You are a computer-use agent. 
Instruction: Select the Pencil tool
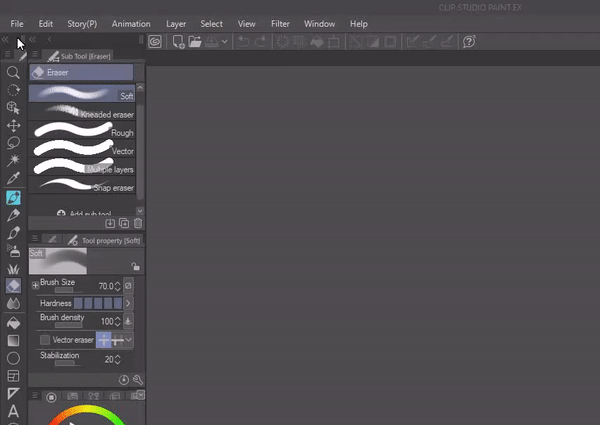tap(13, 215)
